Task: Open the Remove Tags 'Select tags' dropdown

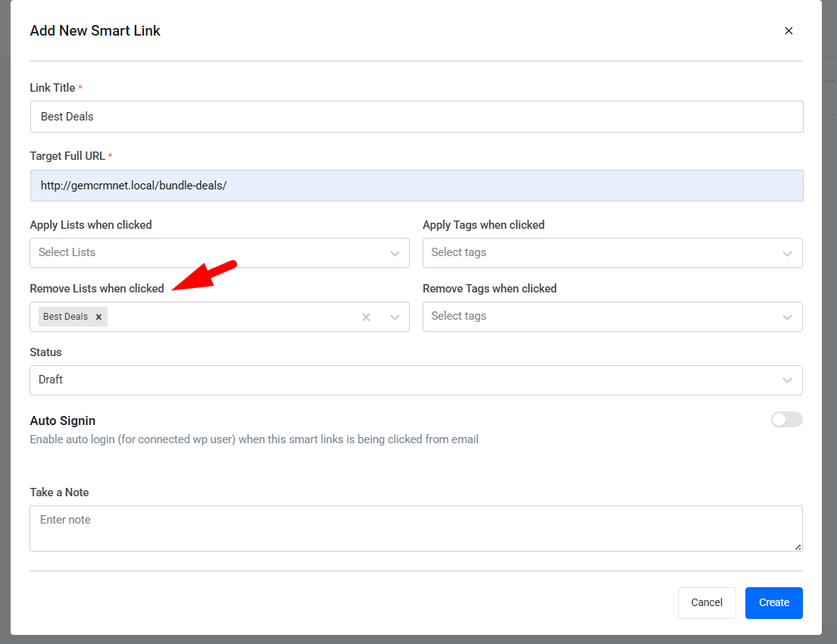Action: 612,317
